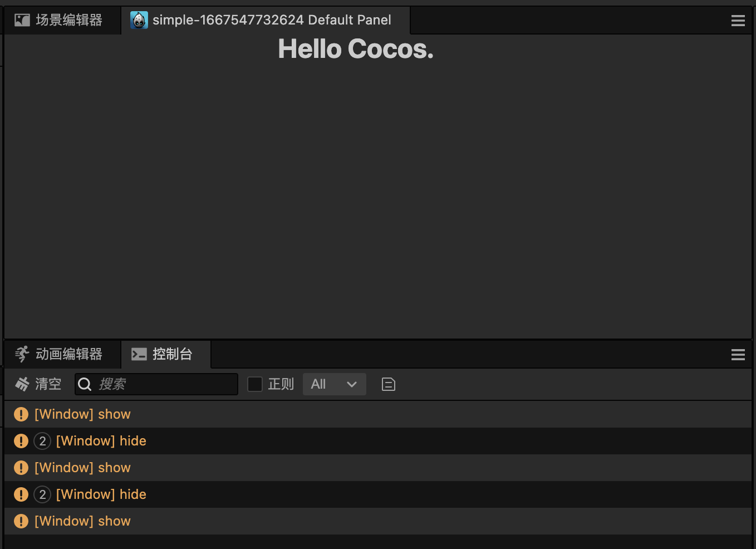Click the scene editor image icon
Image resolution: width=756 pixels, height=549 pixels.
22,21
